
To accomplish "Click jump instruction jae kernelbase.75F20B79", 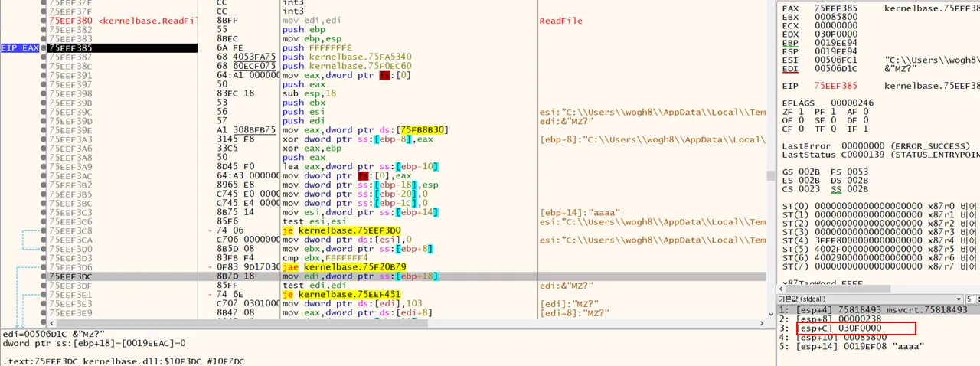I will tap(344, 267).
